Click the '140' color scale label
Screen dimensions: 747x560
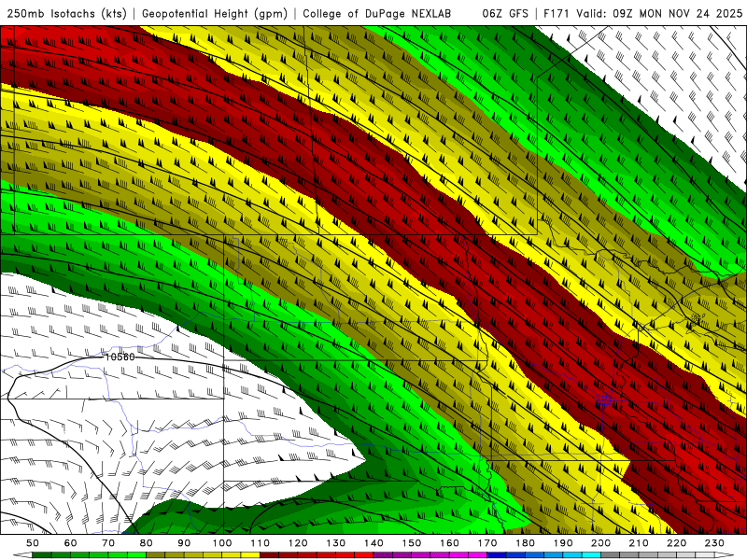[373, 543]
